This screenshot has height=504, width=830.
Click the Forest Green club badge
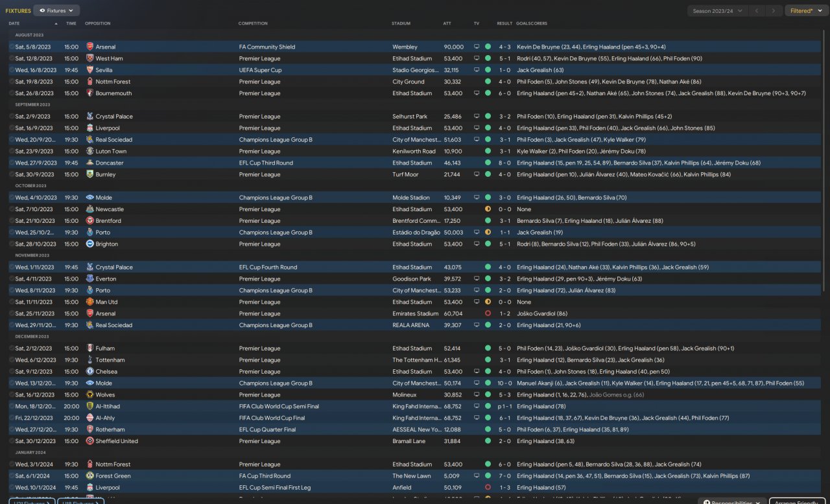point(89,476)
